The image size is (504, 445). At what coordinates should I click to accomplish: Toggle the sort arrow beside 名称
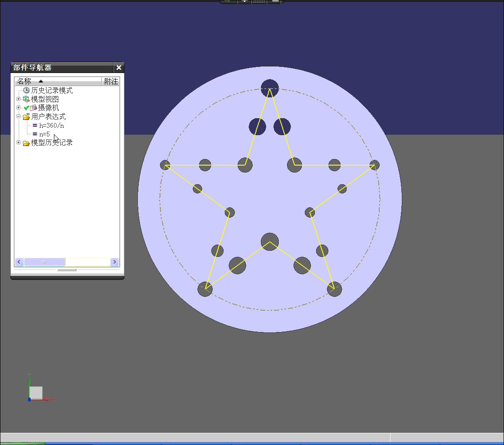click(x=41, y=81)
